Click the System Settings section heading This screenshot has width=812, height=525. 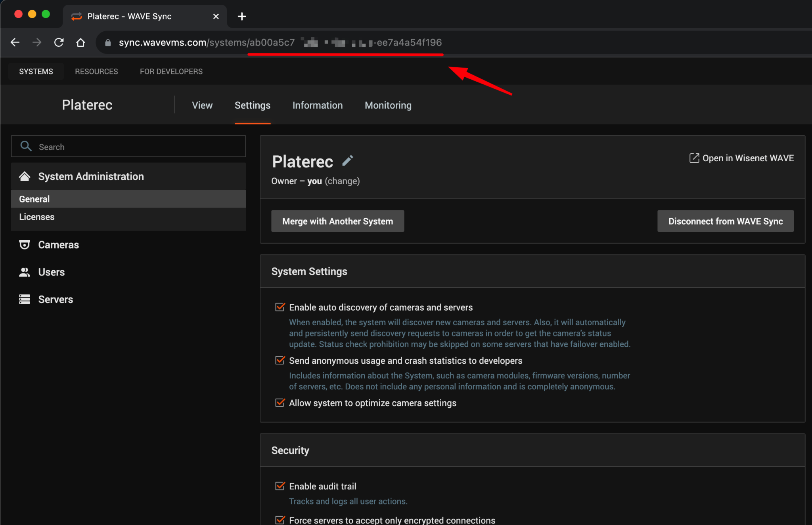[x=309, y=271]
